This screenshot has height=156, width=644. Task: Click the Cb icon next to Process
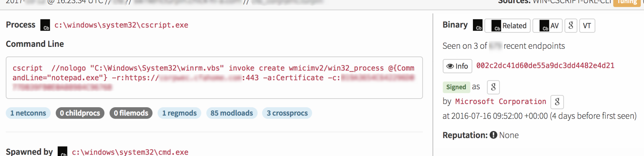pos(45,25)
